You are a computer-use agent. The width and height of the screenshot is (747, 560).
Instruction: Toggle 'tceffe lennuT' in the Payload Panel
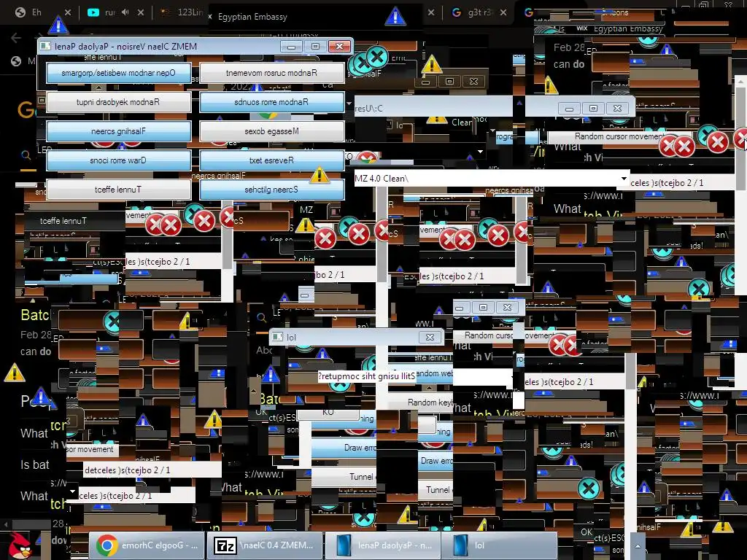click(119, 190)
